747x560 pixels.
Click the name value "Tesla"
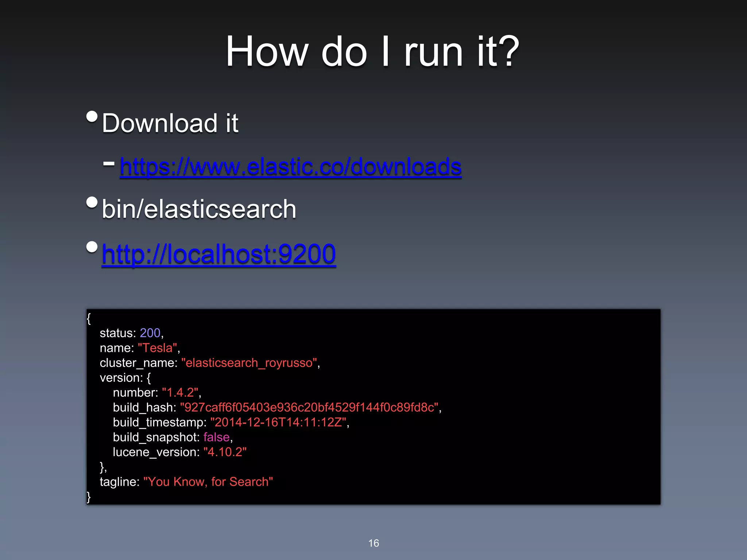pyautogui.click(x=158, y=348)
